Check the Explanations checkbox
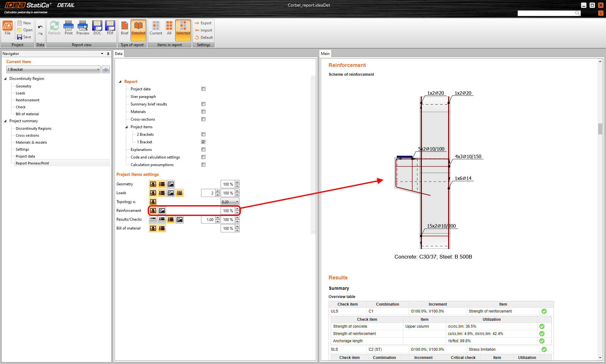 (x=204, y=150)
